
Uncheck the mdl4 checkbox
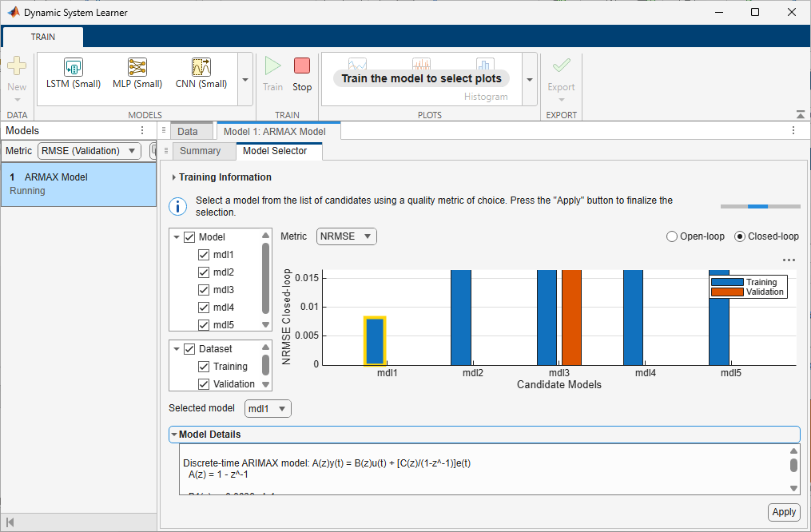point(204,308)
